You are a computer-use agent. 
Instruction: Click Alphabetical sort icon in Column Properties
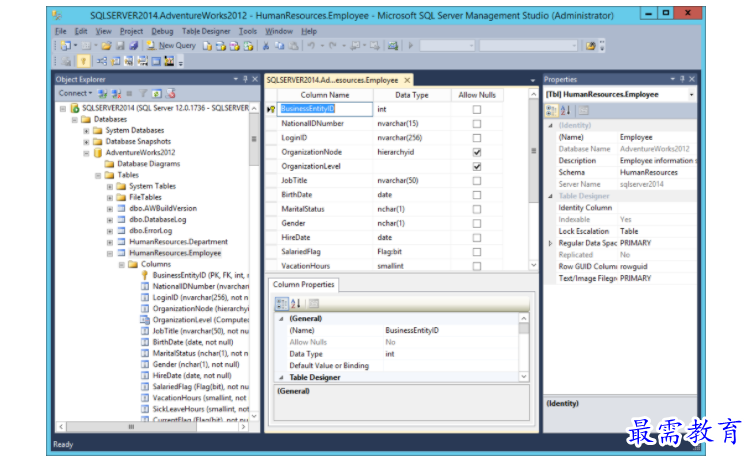pyautogui.click(x=296, y=303)
